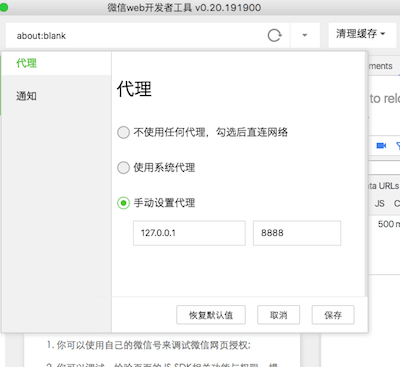This screenshot has height=367, width=400.
Task: Click the blue video camera icon
Action: coord(381,146)
